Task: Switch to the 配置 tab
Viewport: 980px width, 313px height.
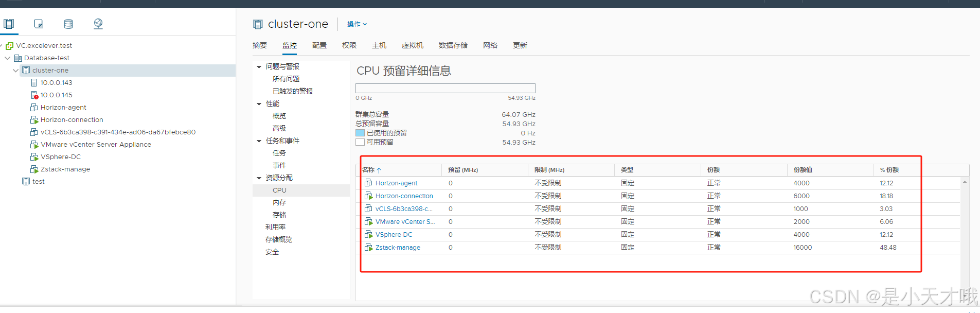Action: tap(319, 45)
